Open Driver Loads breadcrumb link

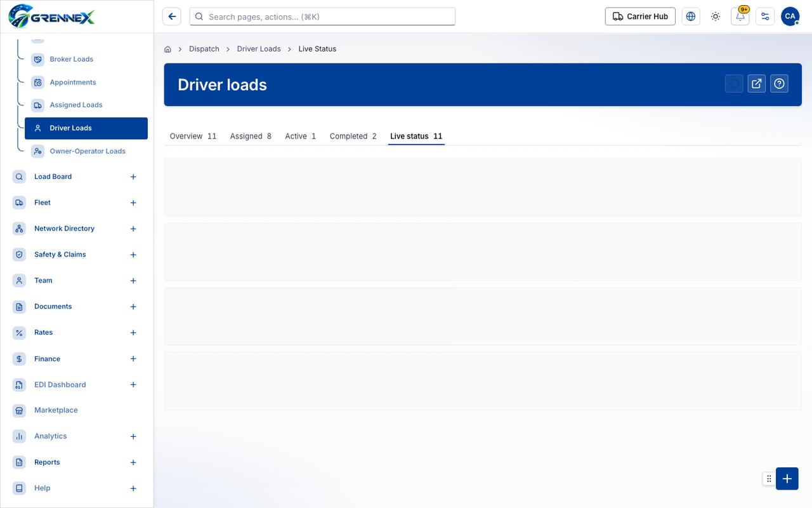(259, 49)
